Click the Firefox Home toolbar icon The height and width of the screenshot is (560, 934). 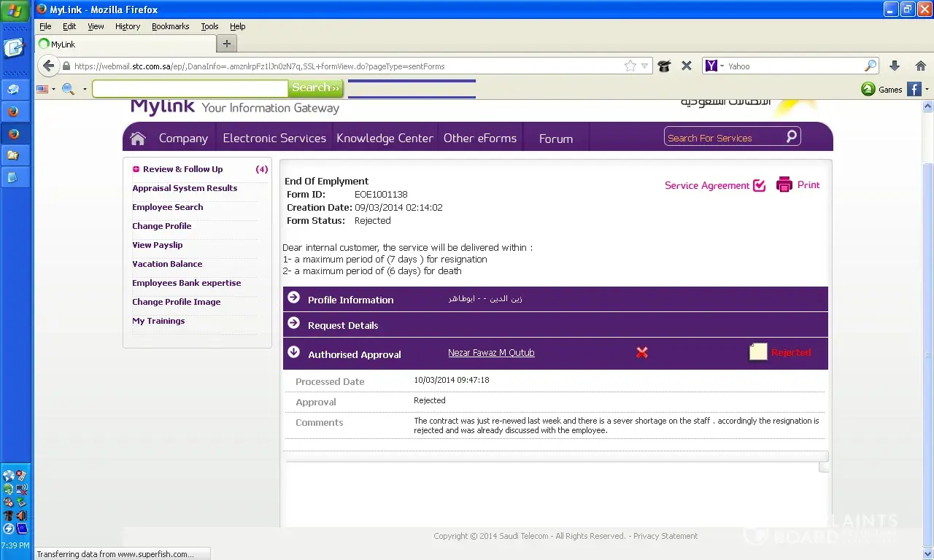(921, 66)
